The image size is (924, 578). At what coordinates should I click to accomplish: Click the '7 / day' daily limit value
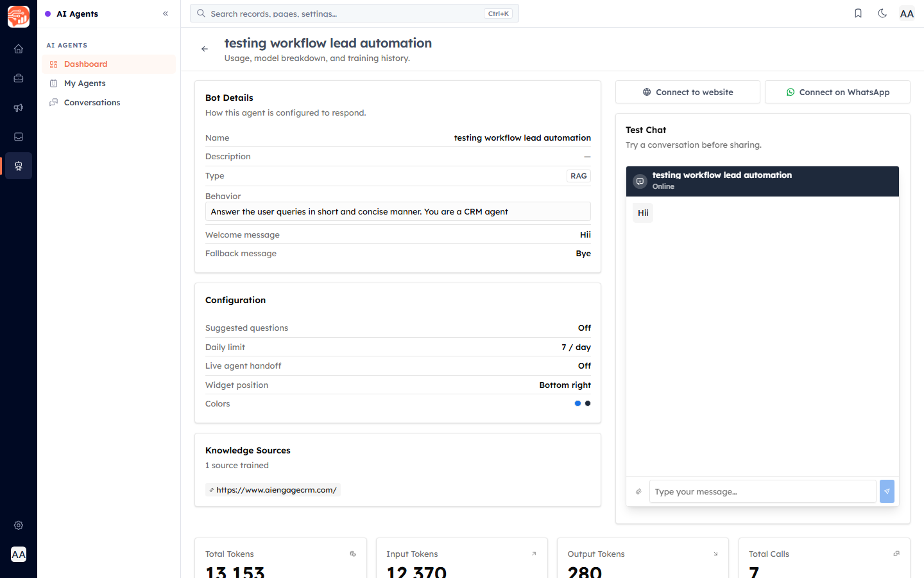coord(576,347)
